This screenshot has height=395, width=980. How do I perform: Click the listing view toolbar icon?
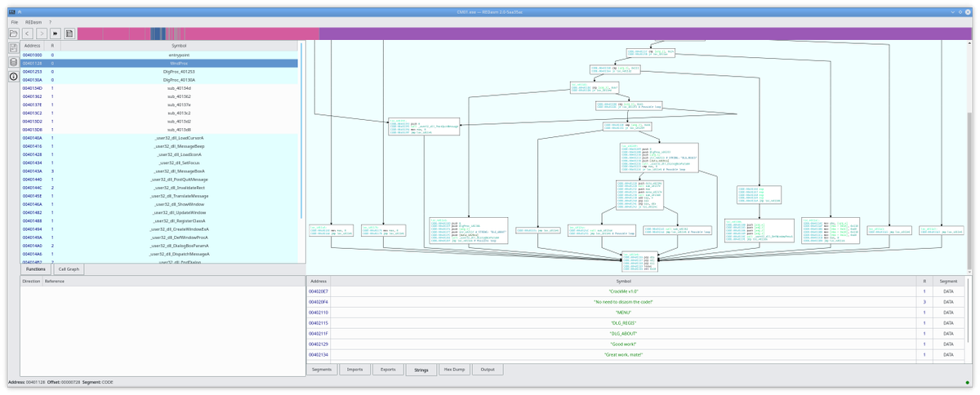[69, 33]
